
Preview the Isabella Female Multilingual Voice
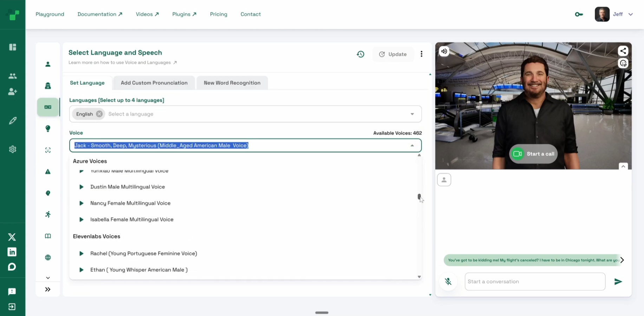pos(82,219)
